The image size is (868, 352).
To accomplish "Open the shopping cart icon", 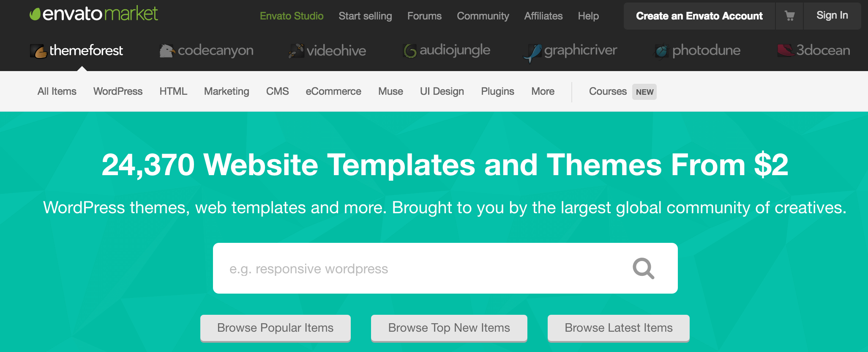I will point(789,16).
